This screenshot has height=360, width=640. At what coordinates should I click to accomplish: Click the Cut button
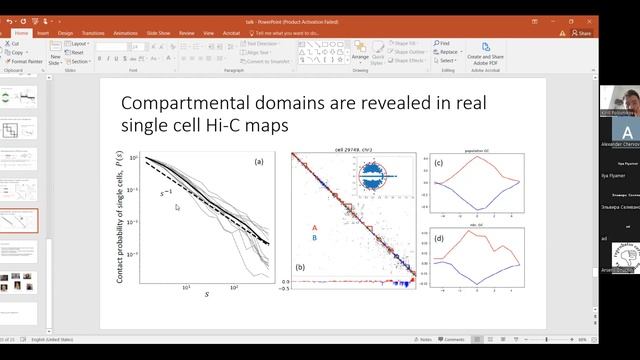(x=12, y=43)
